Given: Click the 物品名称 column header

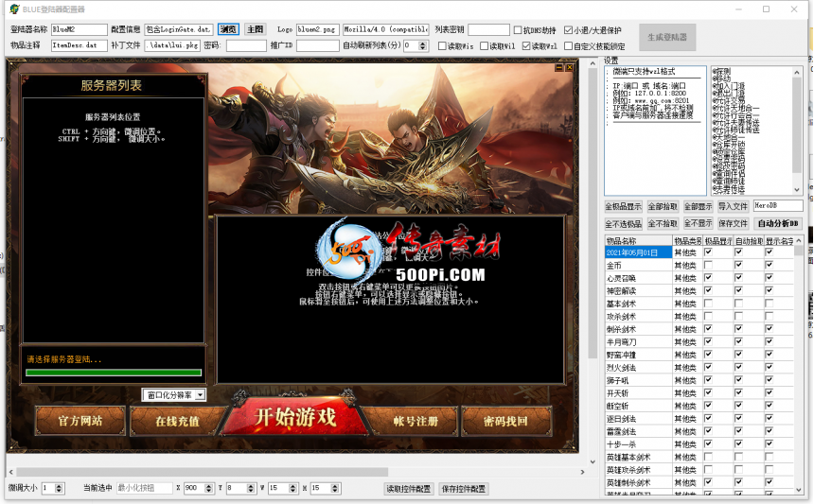Looking at the screenshot, I should tap(638, 241).
